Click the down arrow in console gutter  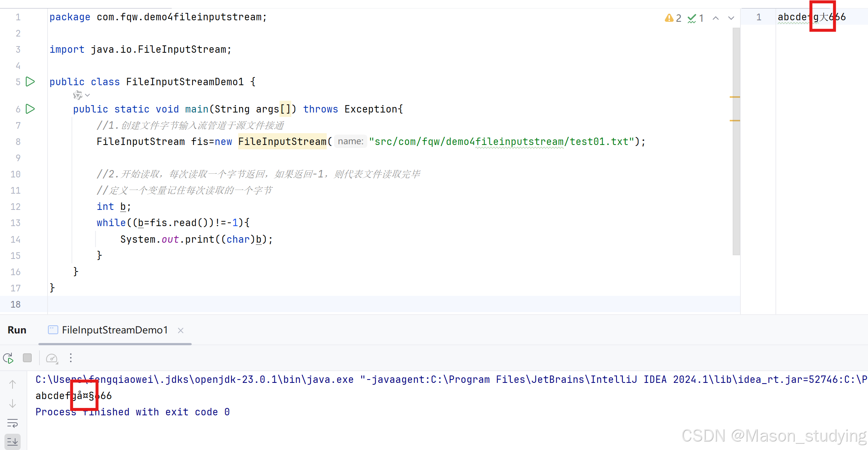pyautogui.click(x=13, y=404)
